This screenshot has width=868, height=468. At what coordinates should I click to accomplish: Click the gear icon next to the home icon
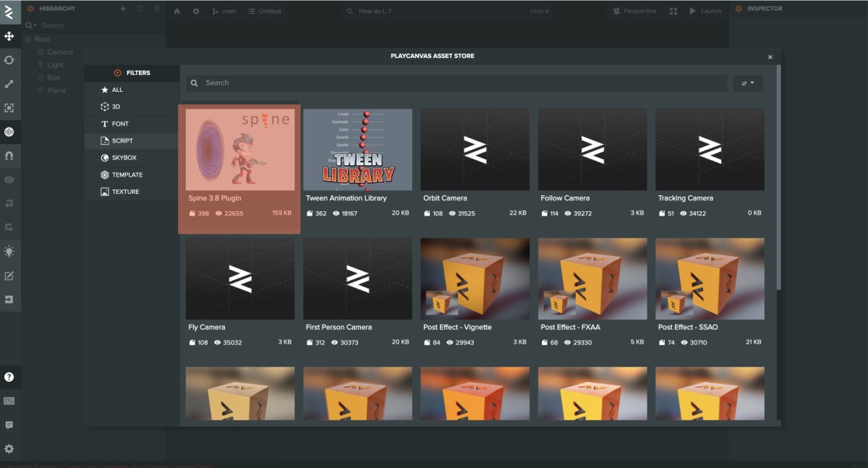point(196,12)
